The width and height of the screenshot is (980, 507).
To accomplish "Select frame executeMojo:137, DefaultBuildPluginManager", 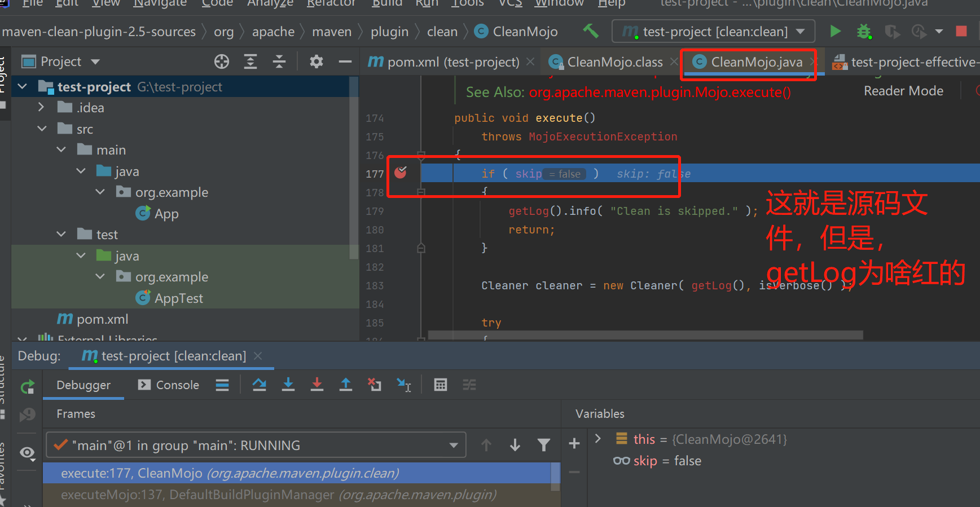I will pyautogui.click(x=297, y=495).
